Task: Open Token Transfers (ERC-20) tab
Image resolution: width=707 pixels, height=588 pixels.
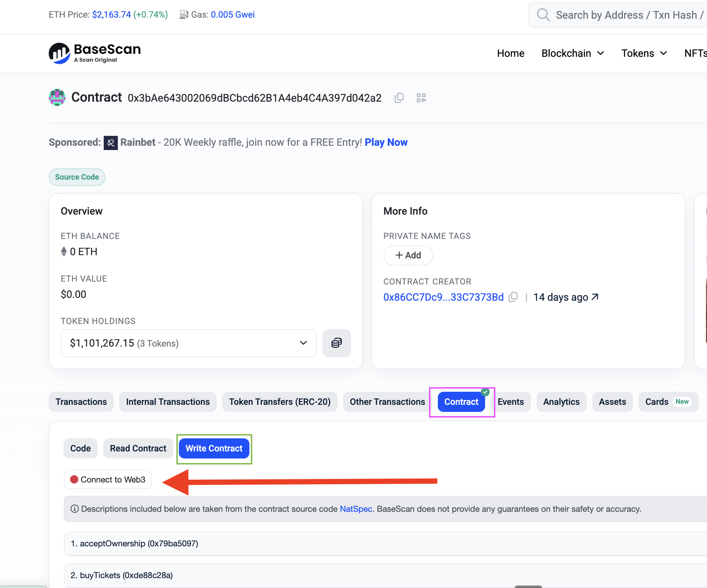Action: click(x=280, y=402)
